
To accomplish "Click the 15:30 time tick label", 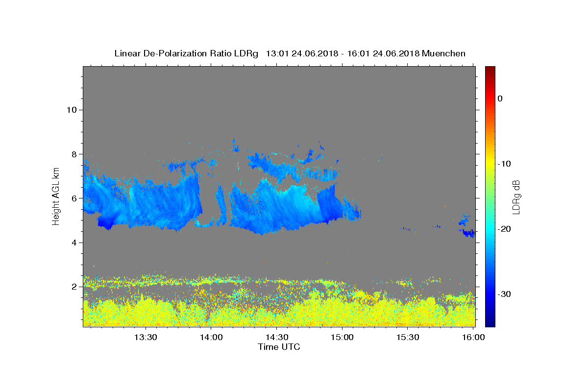I will (407, 337).
